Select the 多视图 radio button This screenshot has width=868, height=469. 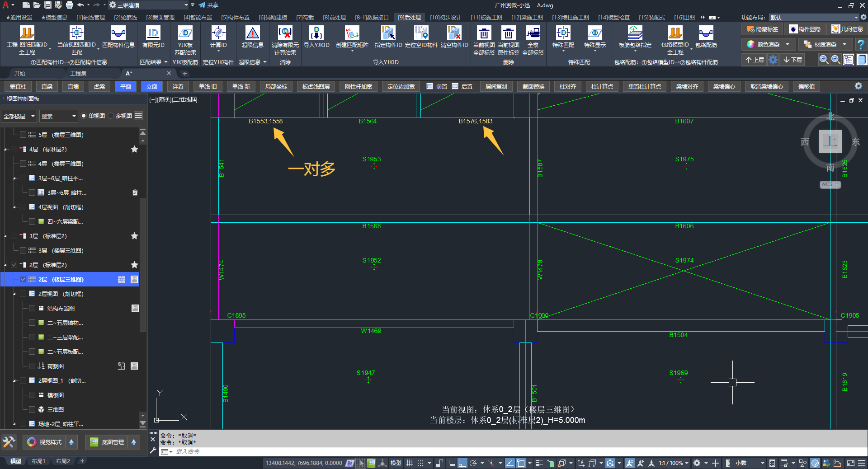click(111, 116)
